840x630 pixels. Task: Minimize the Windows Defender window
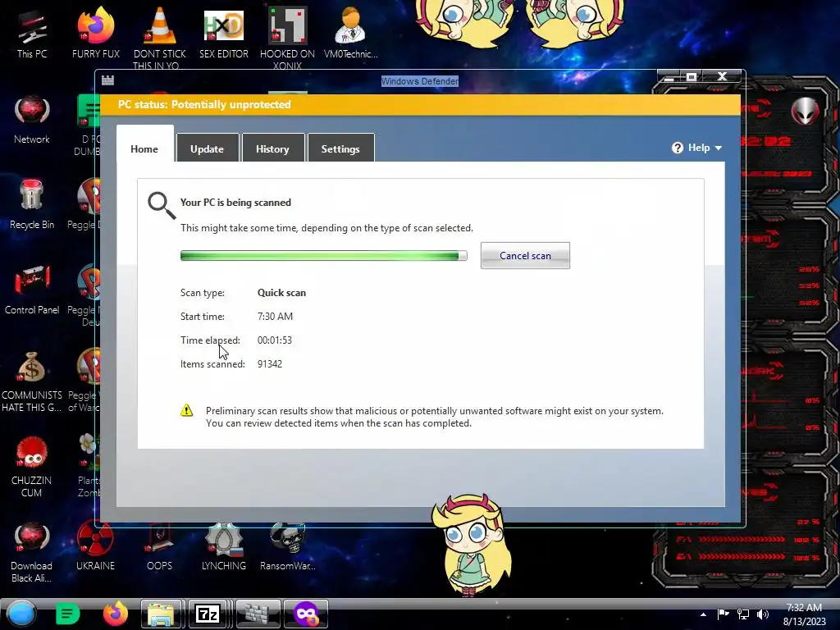point(669,76)
